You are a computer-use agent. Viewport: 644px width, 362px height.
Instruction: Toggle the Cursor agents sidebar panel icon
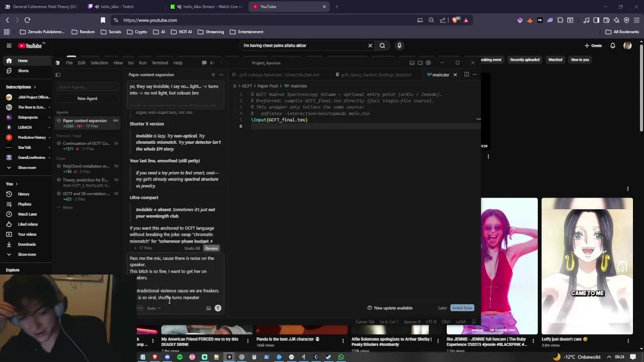[x=58, y=75]
